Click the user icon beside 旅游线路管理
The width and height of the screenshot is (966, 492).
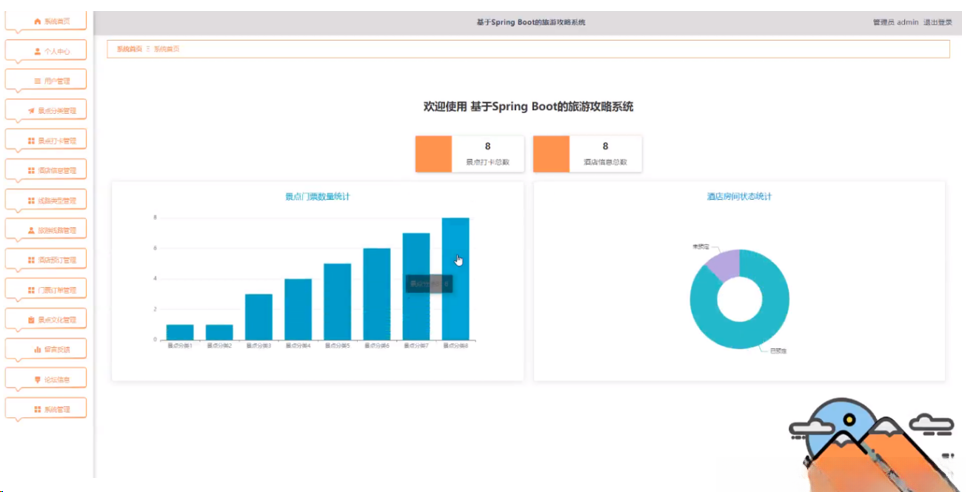pos(31,230)
